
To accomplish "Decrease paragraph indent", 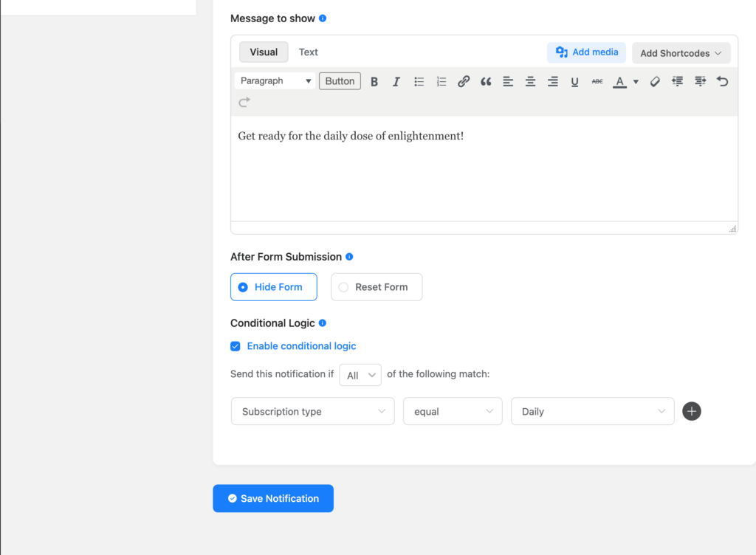I will 678,81.
